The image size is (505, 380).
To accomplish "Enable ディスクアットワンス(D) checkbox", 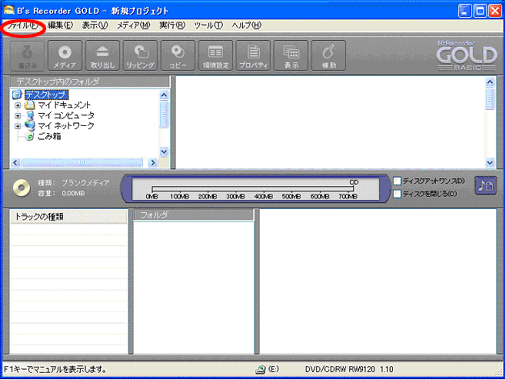I will pos(397,181).
